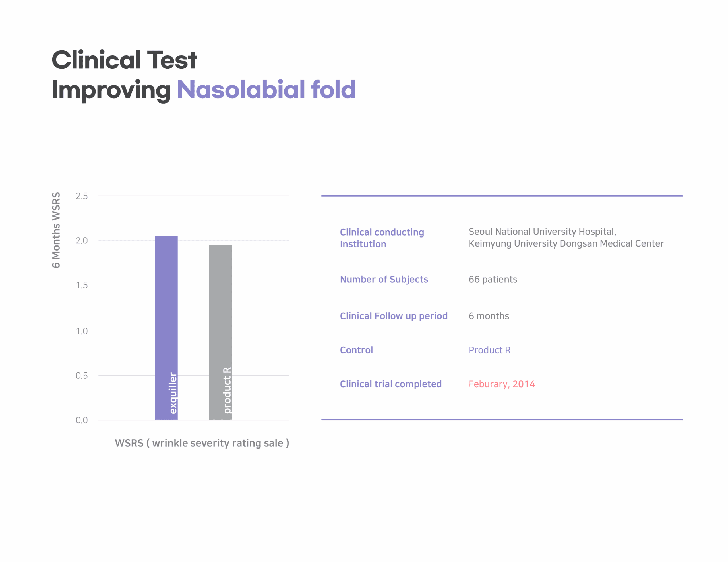Viewport: 728px width, 562px height.
Task: Click the 0.0 y-axis baseline label
Action: coord(82,420)
